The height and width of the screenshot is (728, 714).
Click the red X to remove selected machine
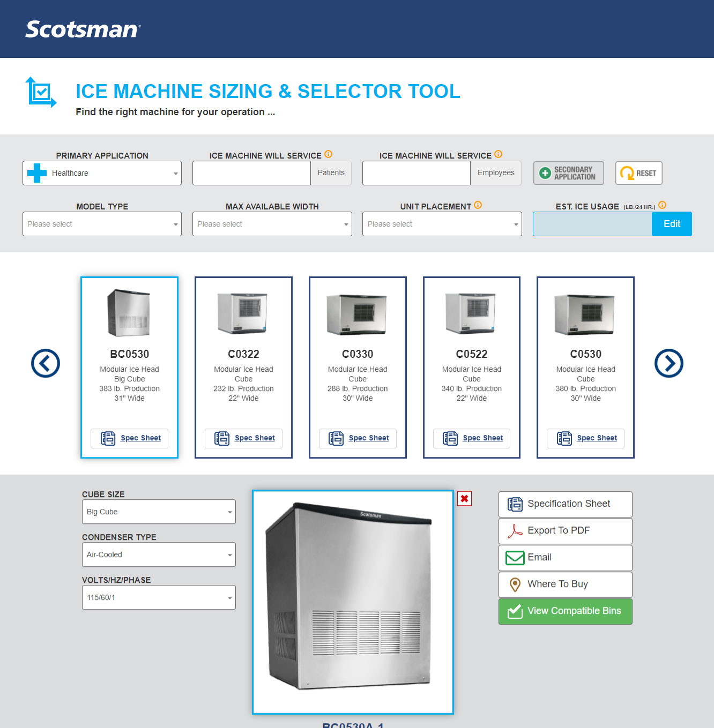coord(464,499)
